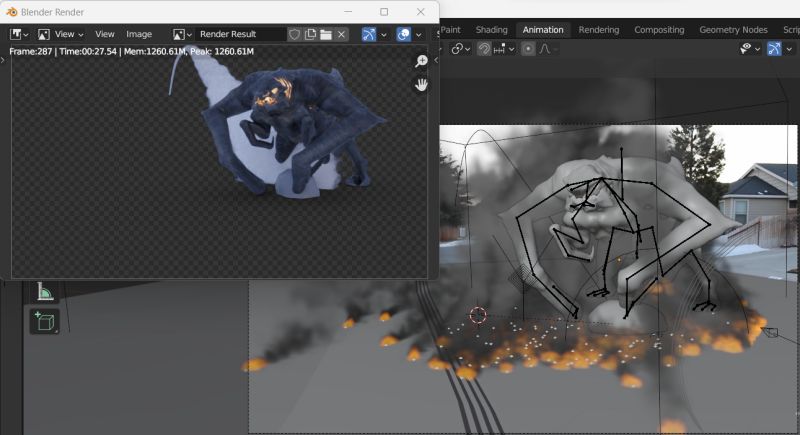Select the Measure tool in viewport toolbar
800x435 pixels.
(45, 292)
